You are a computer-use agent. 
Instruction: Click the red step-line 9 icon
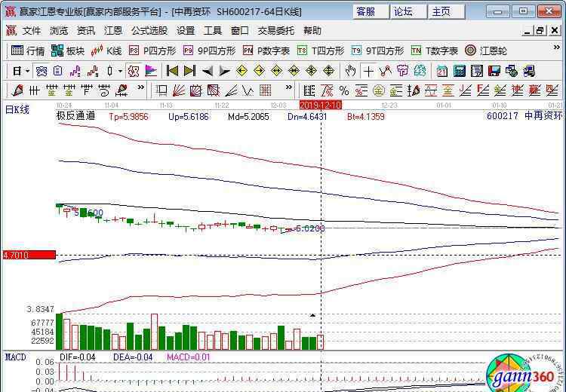[92, 71]
